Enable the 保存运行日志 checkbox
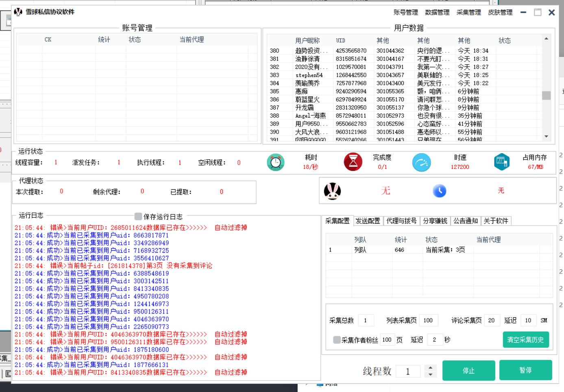 coord(138,217)
